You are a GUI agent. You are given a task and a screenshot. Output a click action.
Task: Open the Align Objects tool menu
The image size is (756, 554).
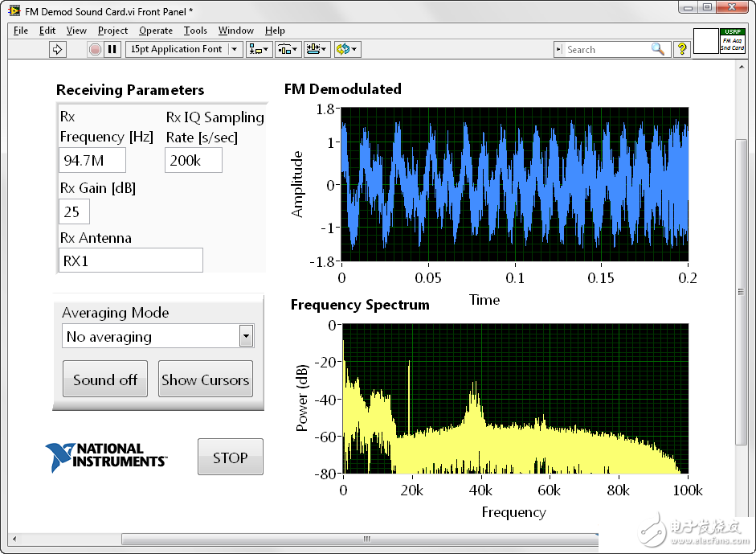coord(259,49)
